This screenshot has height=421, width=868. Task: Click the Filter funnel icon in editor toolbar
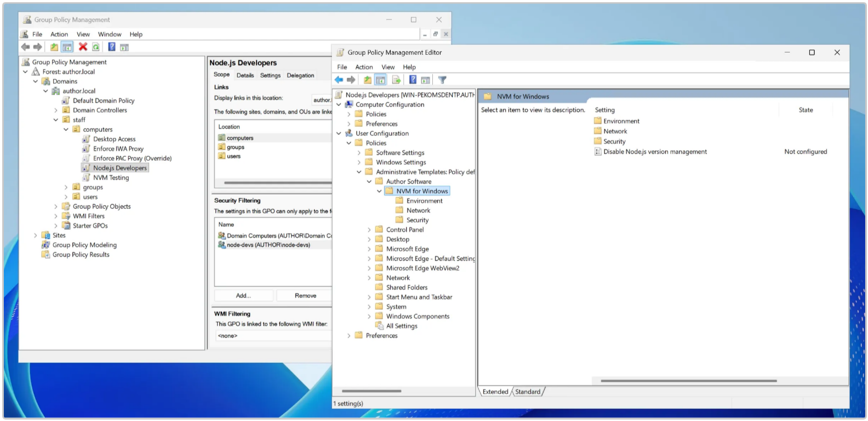[x=442, y=80]
